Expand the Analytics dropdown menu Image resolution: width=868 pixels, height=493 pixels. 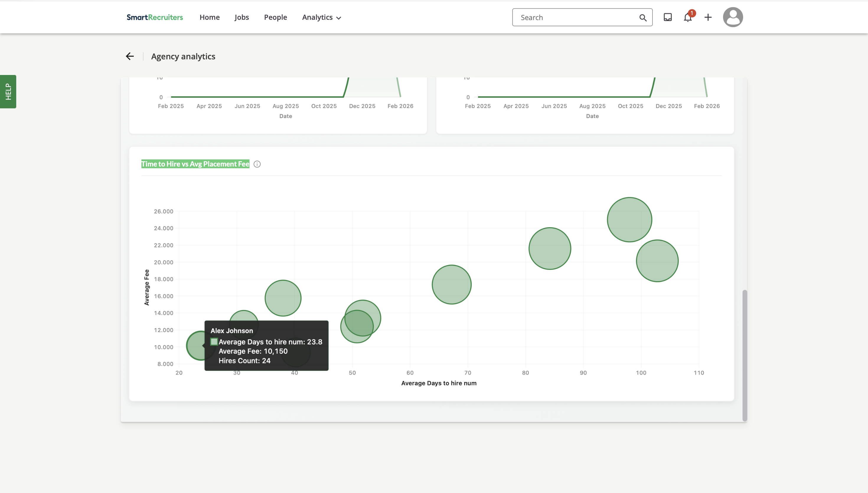[322, 17]
